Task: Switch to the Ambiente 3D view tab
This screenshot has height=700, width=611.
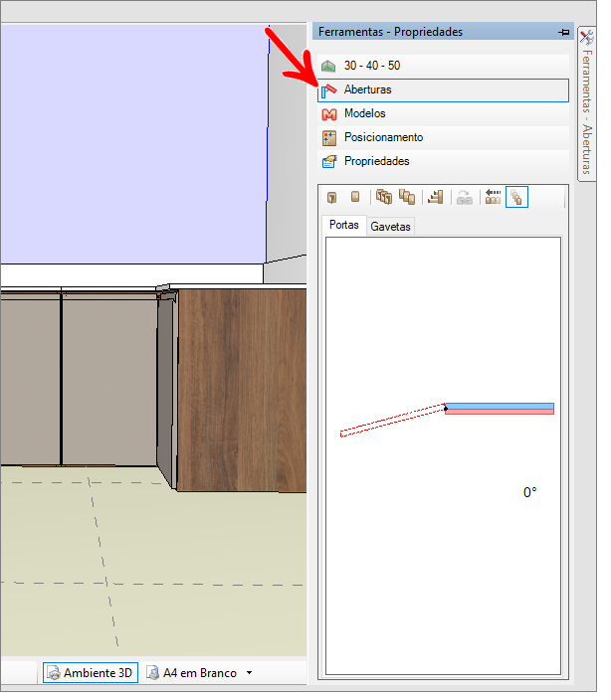Action: (91, 673)
